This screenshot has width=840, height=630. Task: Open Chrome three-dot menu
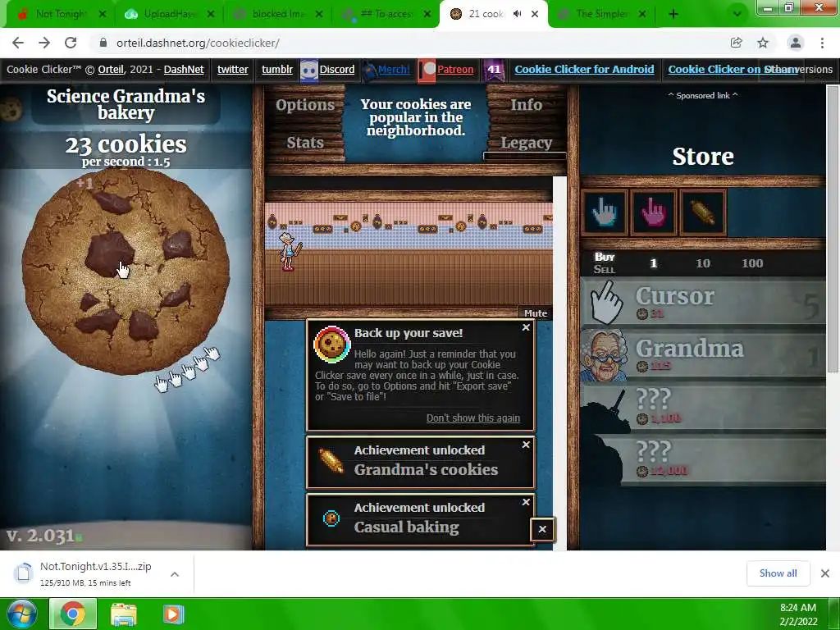pos(822,43)
